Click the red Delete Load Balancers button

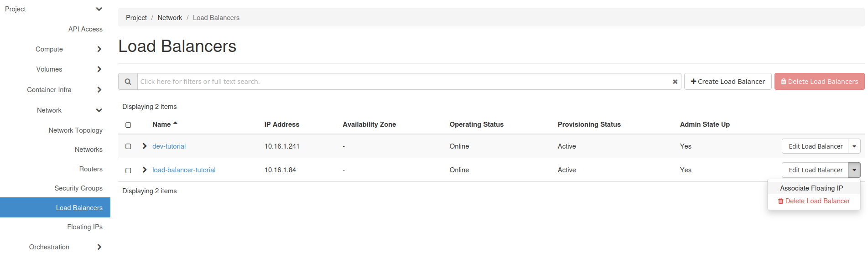point(819,82)
